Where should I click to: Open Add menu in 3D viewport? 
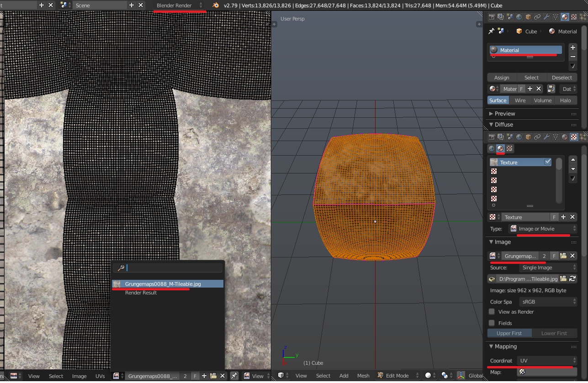[344, 376]
